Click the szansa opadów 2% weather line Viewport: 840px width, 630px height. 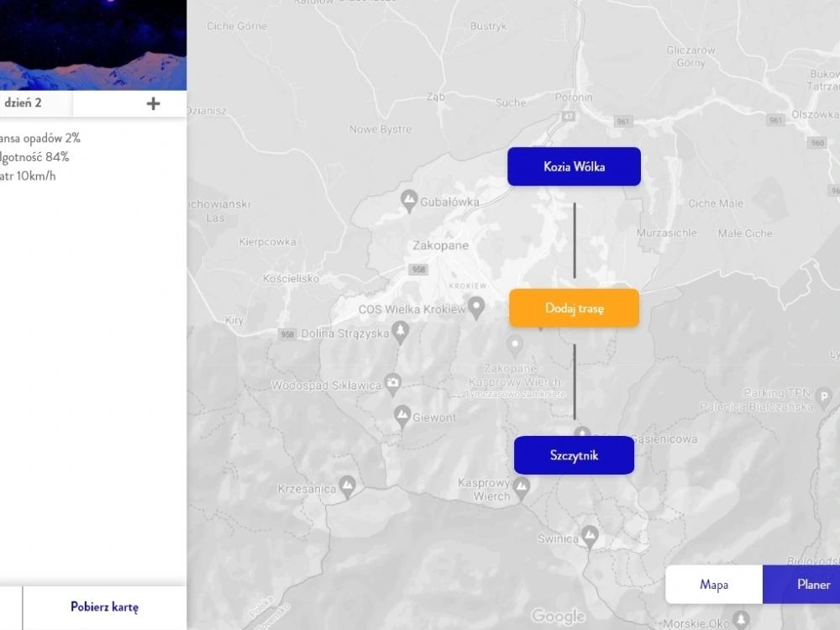click(x=40, y=139)
